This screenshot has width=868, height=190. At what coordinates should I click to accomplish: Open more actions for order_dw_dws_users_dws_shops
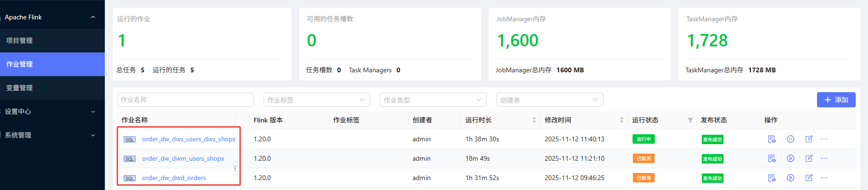click(824, 139)
